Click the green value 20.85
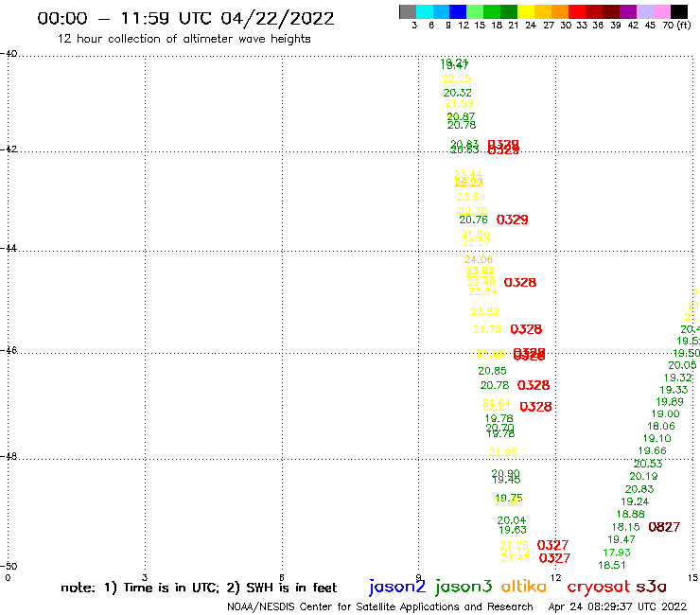Viewport: 700px width, 615px height. pos(492,371)
